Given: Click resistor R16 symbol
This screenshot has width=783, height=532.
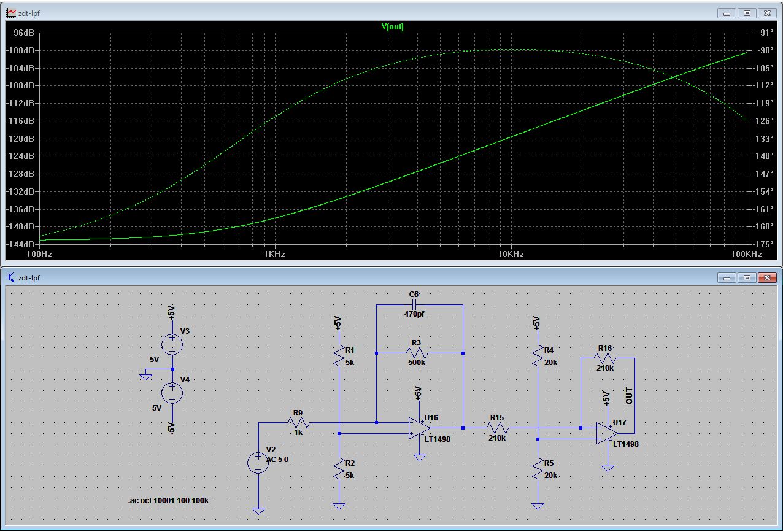Looking at the screenshot, I should 604,358.
